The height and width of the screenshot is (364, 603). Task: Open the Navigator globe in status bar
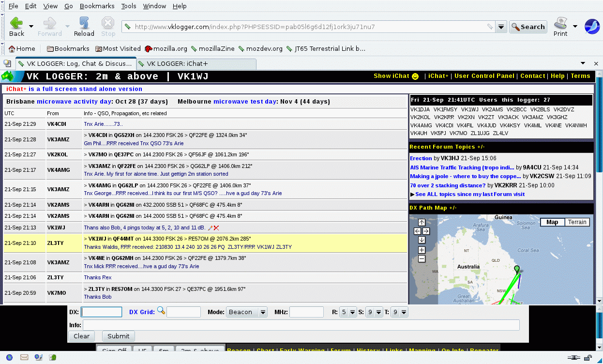pyautogui.click(x=10, y=358)
